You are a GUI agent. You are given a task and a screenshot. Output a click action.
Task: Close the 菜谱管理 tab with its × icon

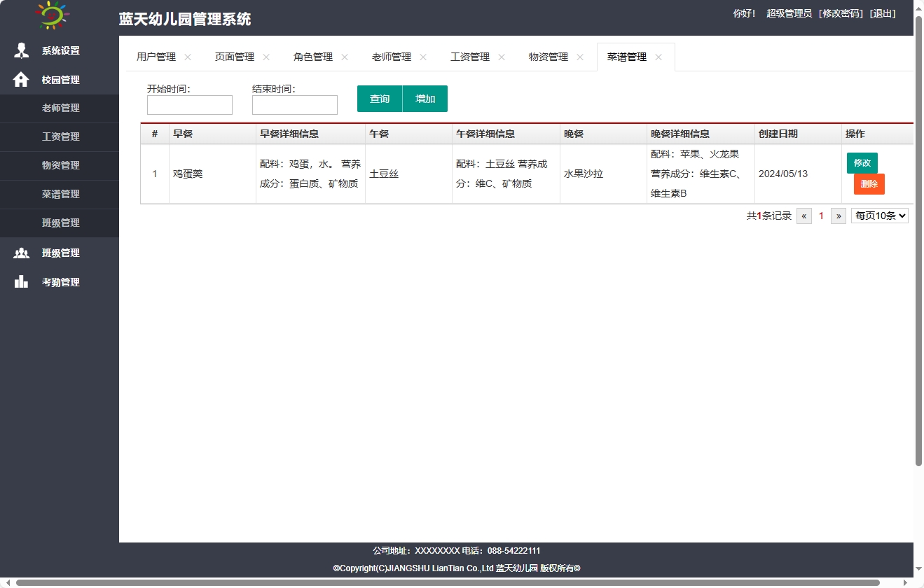tap(657, 58)
